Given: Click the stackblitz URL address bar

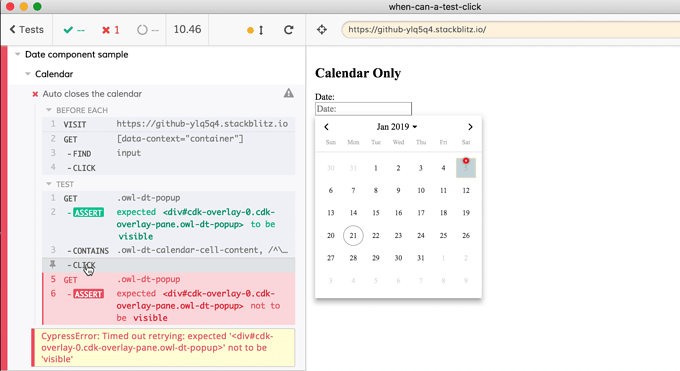Looking at the screenshot, I should click(x=510, y=30).
